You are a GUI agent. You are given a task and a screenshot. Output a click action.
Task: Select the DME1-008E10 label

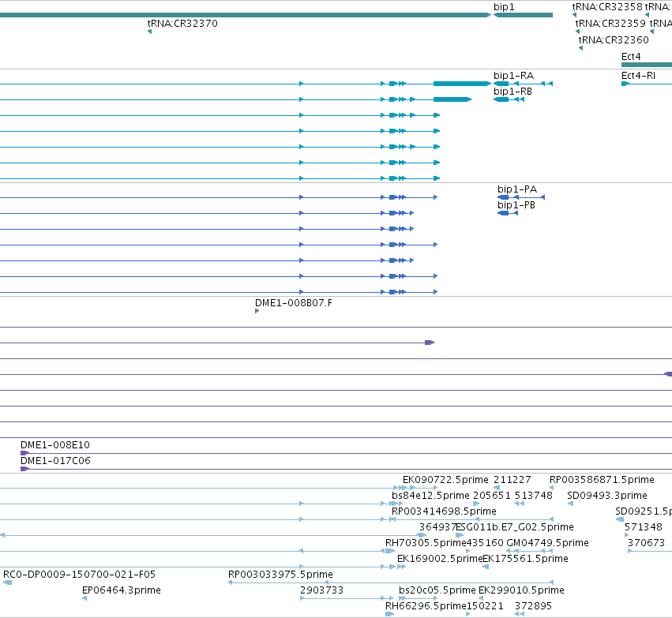pos(55,444)
